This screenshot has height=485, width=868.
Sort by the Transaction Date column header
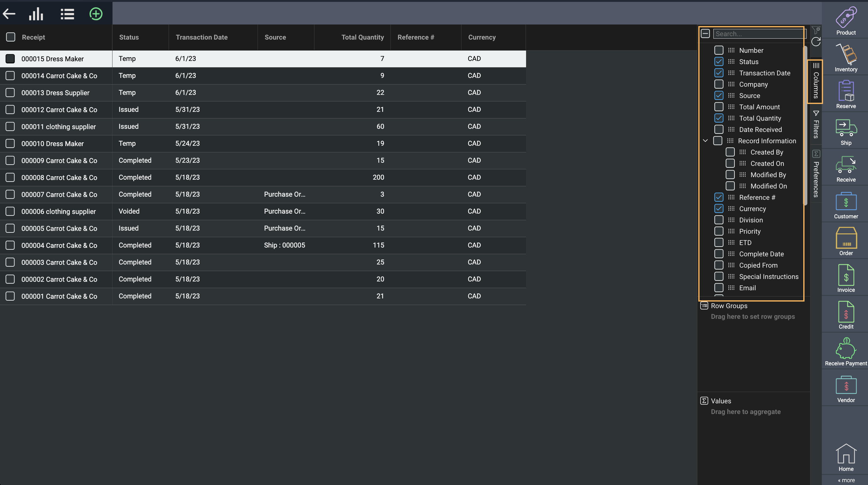pos(201,37)
